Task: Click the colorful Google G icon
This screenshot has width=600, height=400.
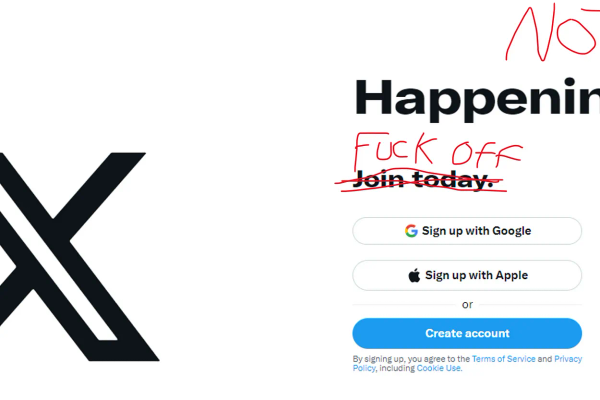Action: pyautogui.click(x=411, y=231)
